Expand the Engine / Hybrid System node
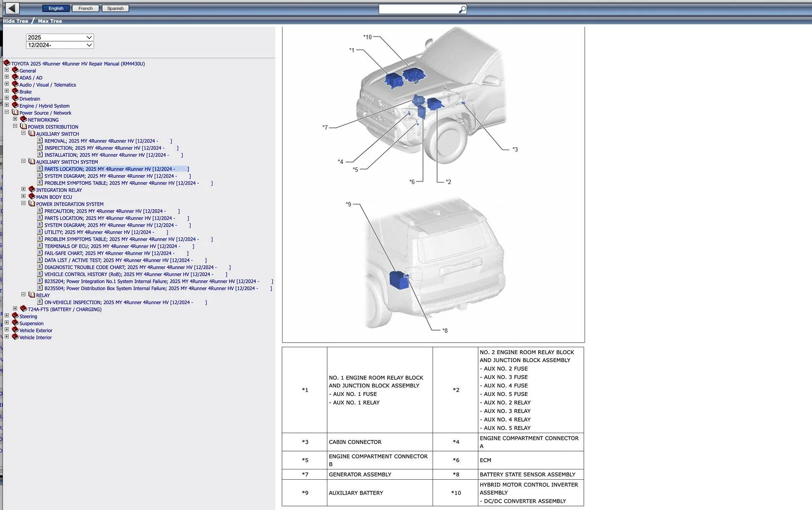Screen dimensions: 812x510 click(7, 105)
